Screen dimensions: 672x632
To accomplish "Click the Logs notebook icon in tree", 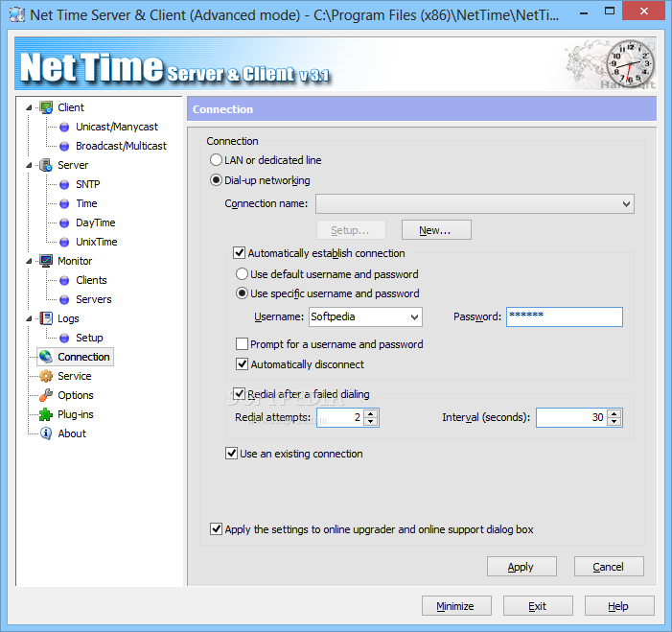I will (x=46, y=318).
